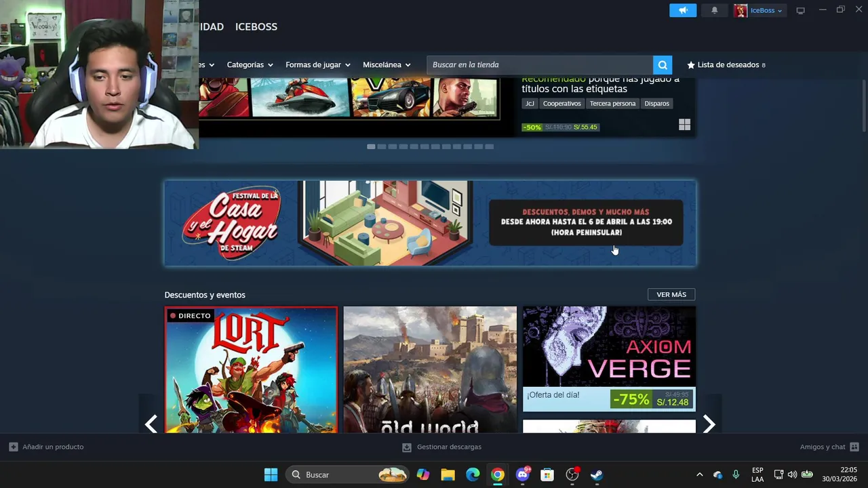Click the Buscar en la tienda field
The image size is (868, 488).
540,65
